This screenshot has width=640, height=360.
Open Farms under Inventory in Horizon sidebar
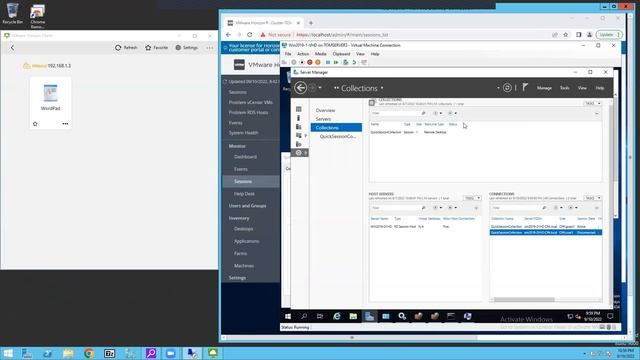pyautogui.click(x=240, y=253)
